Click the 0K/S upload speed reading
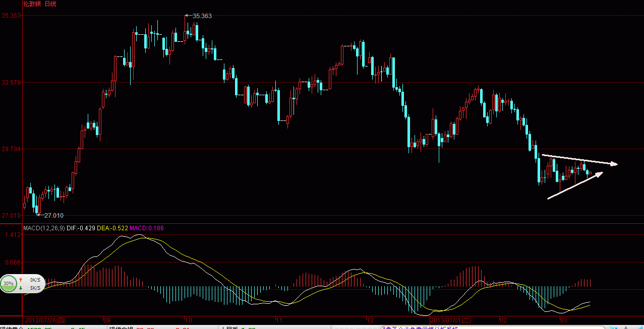The width and height of the screenshot is (644, 329). coord(35,279)
